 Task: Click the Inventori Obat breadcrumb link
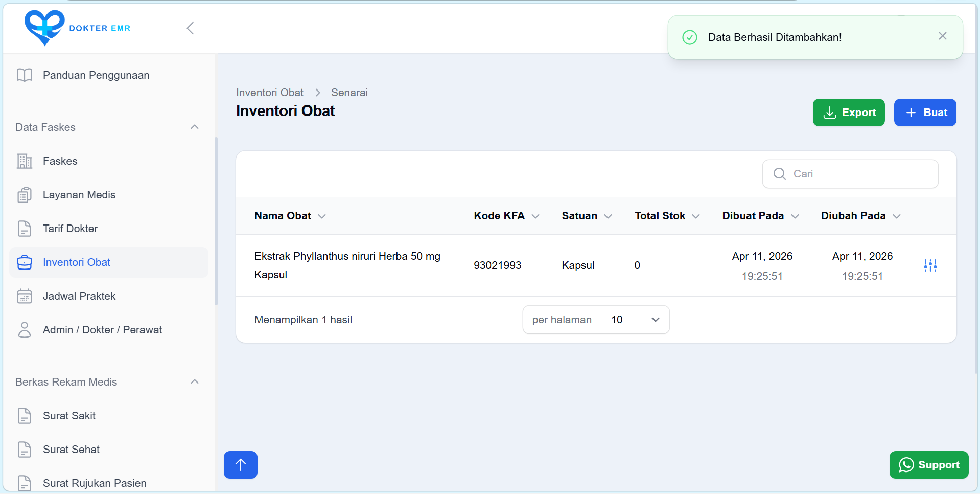270,93
